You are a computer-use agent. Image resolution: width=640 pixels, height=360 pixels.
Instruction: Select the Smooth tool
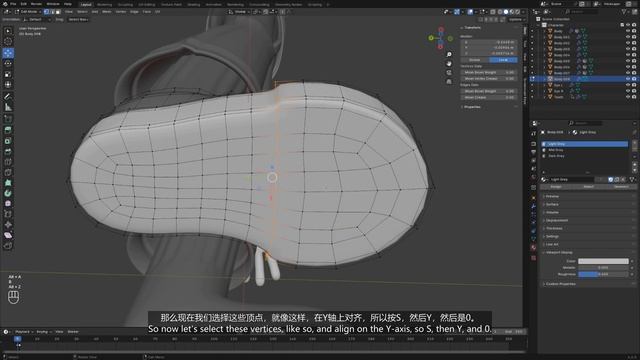[8, 204]
